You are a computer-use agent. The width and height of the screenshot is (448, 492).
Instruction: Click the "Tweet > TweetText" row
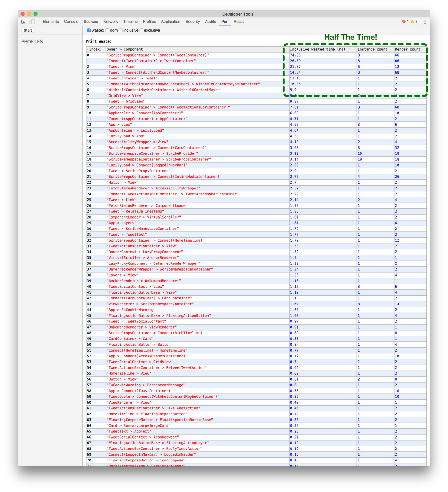click(256, 235)
